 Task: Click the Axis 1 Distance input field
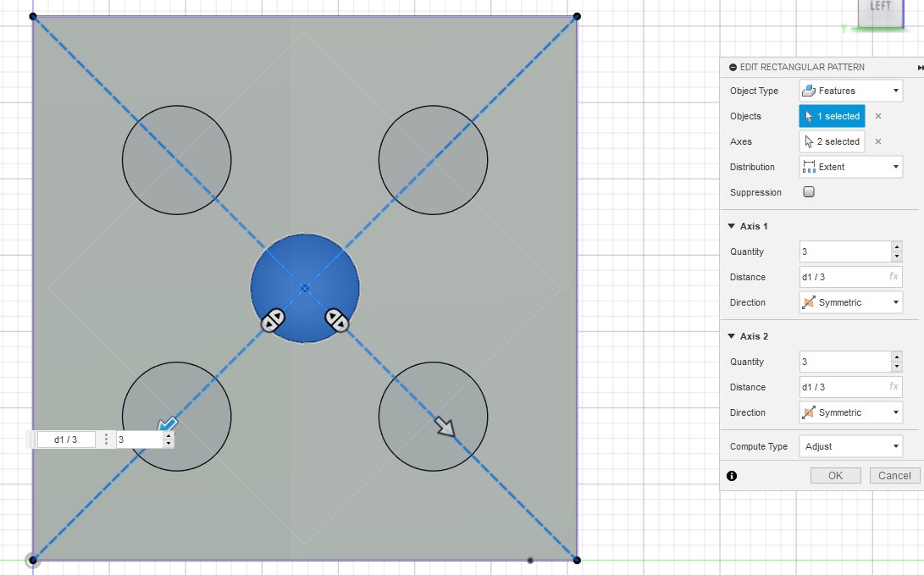[842, 277]
